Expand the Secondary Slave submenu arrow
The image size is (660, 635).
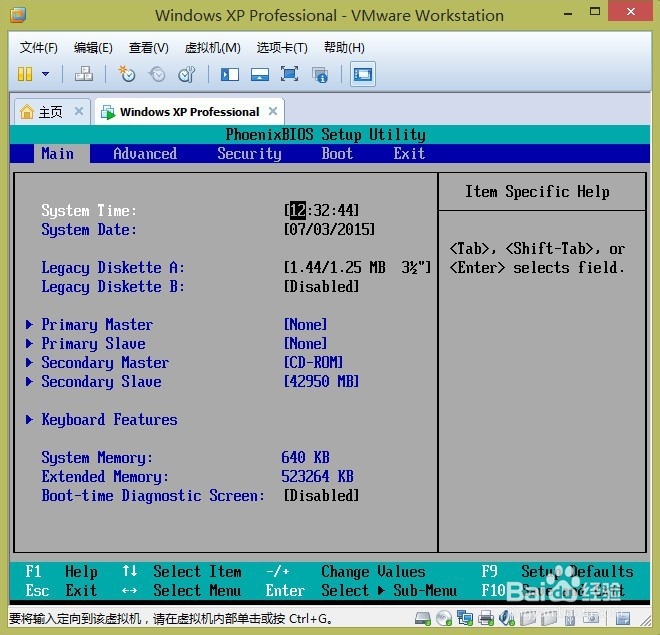[29, 381]
